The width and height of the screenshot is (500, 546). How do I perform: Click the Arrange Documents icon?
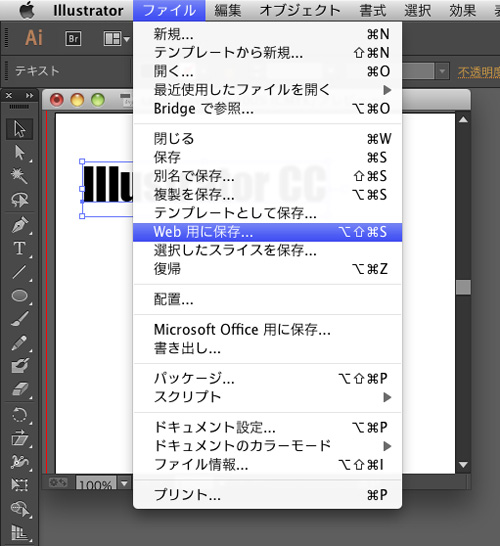[112, 38]
